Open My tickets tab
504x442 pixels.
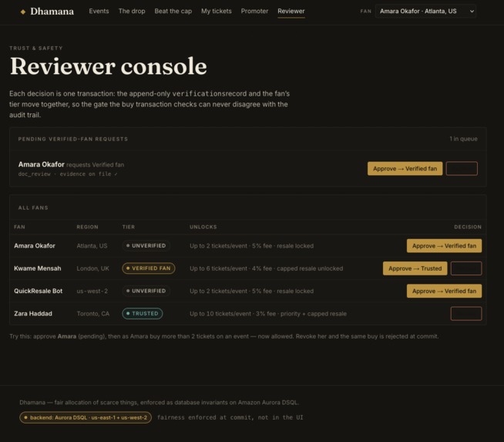[217, 11]
